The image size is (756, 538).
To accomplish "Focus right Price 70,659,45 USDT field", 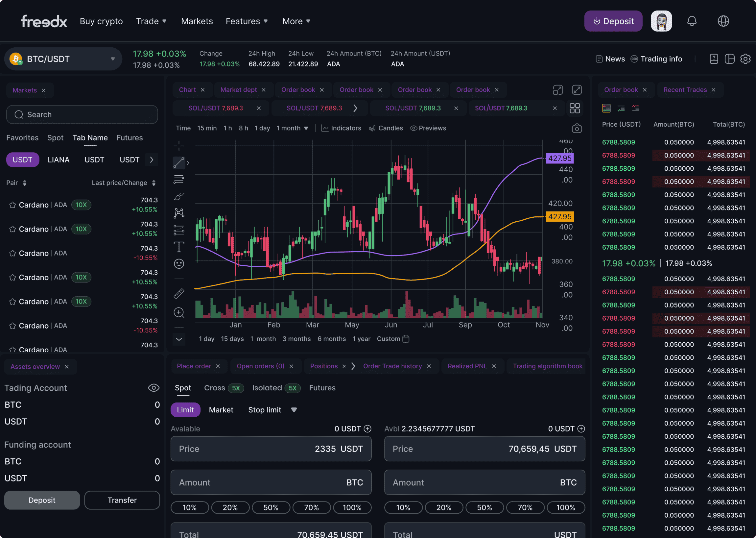I will (484, 449).
